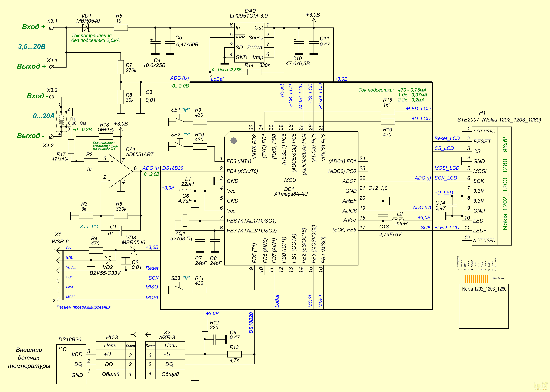Click the 'R3' resistor label

84,204
